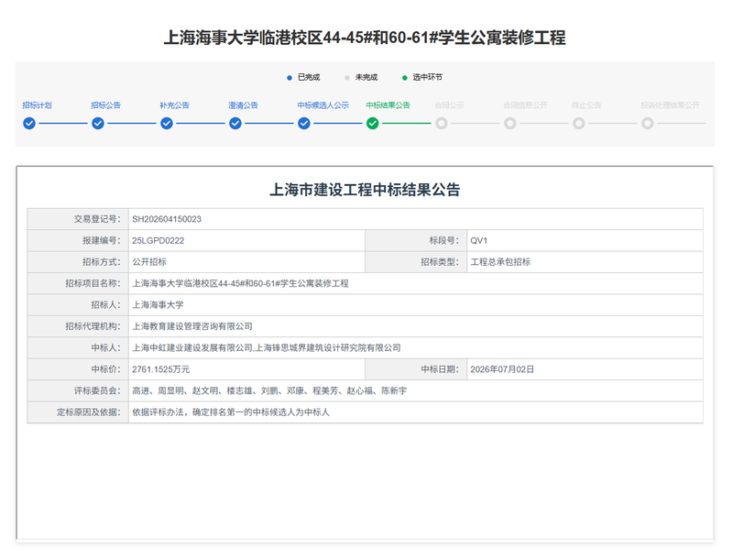Screen dimensions: 733x560
Task: Open the 招标计划 step label
Action: point(37,105)
